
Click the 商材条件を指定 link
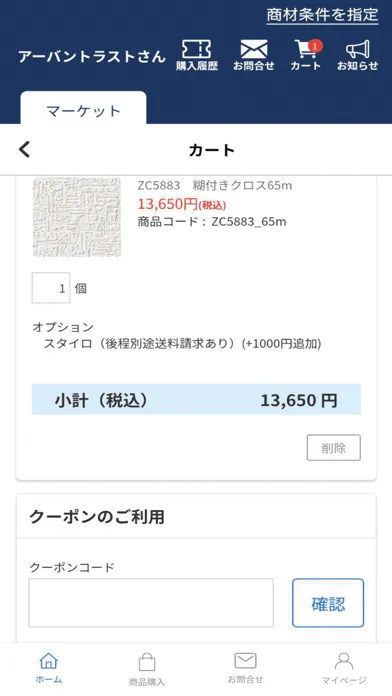click(x=322, y=15)
